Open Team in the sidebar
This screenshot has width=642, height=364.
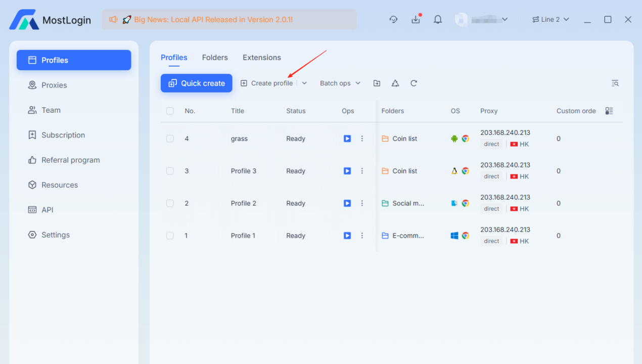[74, 110]
